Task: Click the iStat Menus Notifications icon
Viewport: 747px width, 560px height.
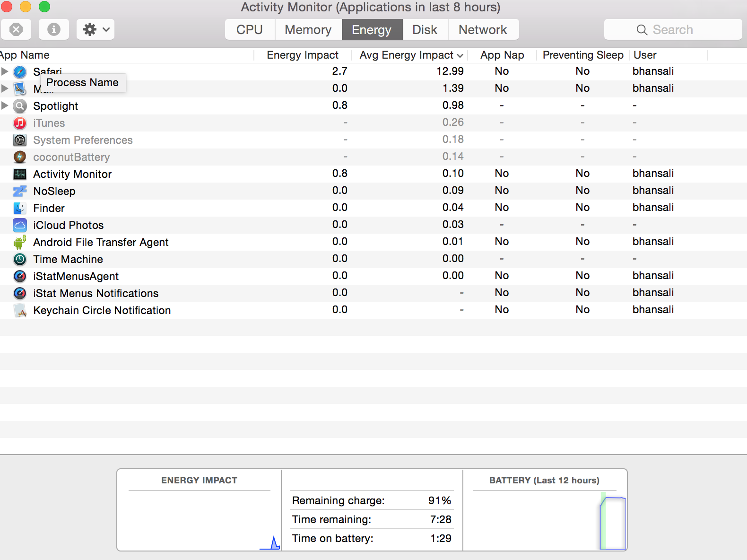Action: (x=20, y=293)
